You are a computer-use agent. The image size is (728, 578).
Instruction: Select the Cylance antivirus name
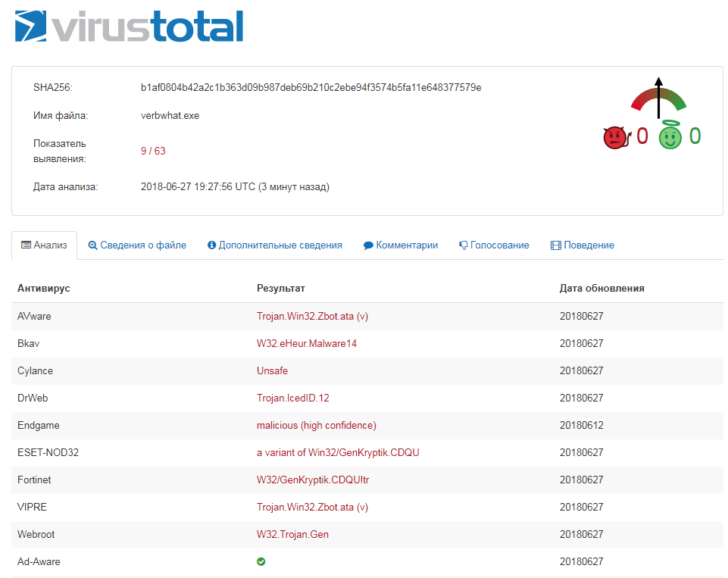(36, 371)
